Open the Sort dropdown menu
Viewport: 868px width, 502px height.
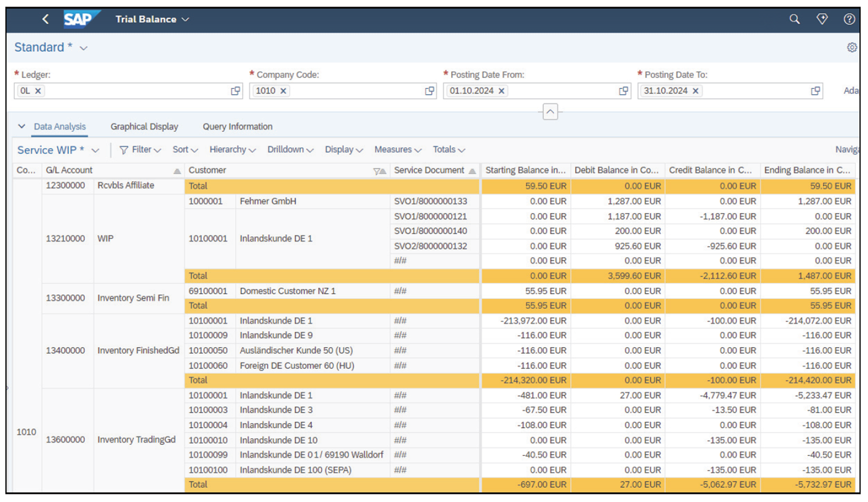click(185, 150)
